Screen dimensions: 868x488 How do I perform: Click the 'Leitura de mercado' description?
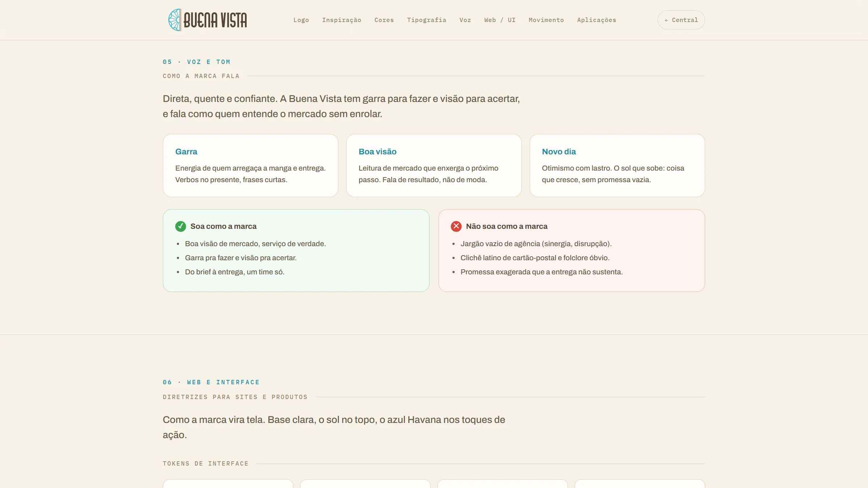(428, 174)
